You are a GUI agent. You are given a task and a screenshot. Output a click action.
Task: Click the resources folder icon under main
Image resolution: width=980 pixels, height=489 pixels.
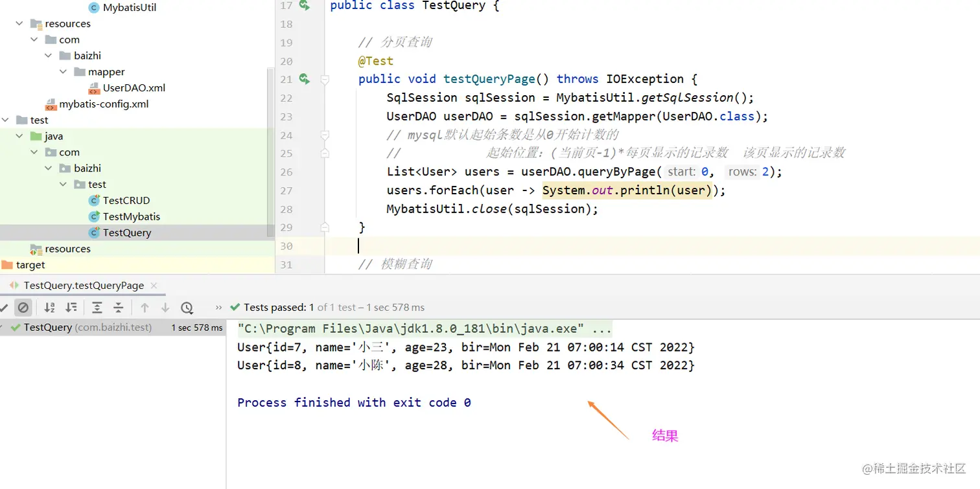36,23
